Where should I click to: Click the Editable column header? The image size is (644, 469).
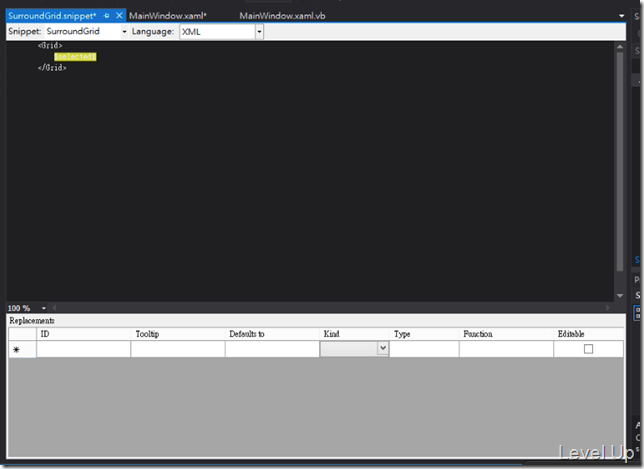tap(589, 334)
